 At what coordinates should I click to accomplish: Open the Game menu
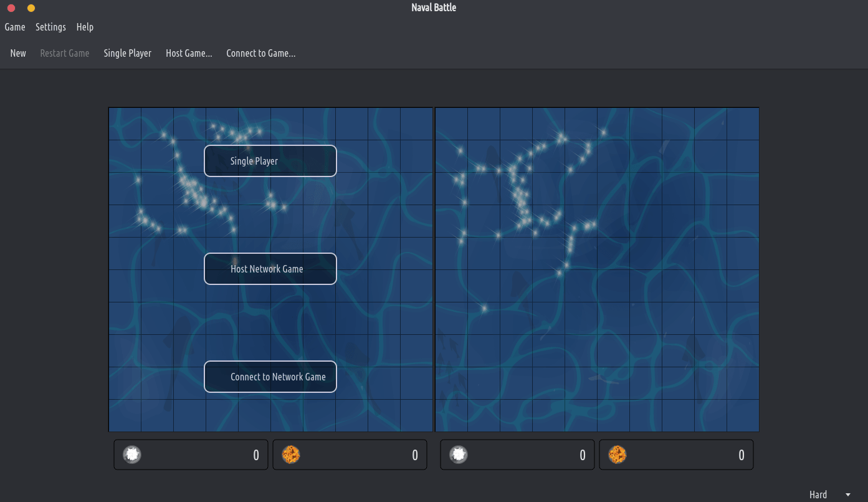coord(15,27)
